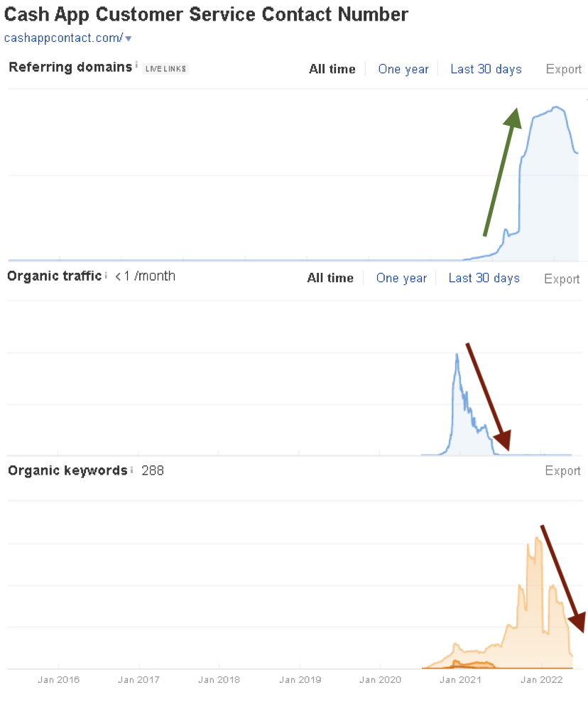
Task: Click the green upward arrow annotation
Action: pos(503,172)
